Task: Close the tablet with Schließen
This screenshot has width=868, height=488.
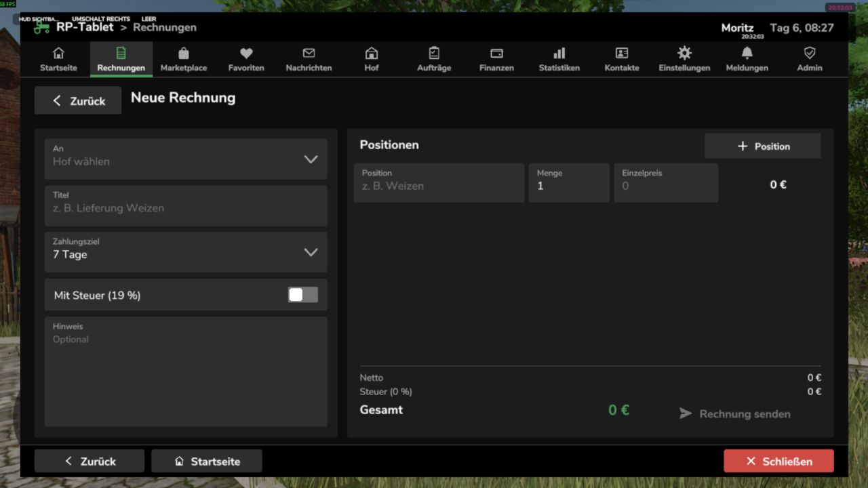Action: (778, 461)
